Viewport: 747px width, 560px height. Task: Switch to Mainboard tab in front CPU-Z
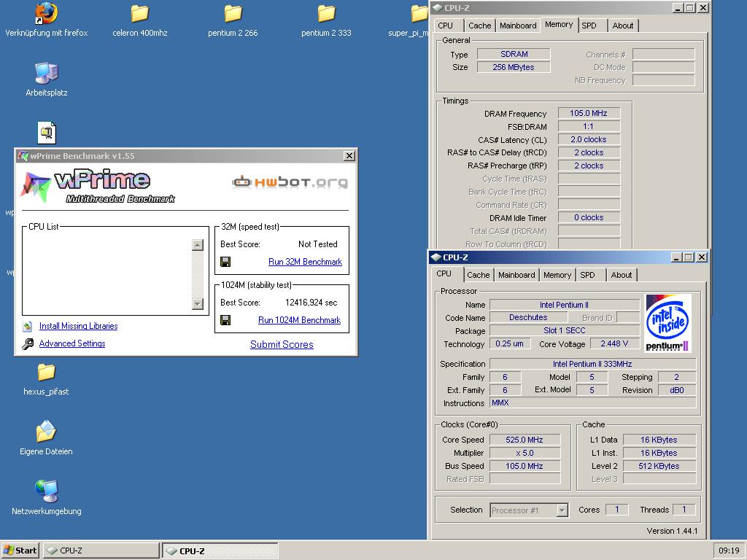516,275
